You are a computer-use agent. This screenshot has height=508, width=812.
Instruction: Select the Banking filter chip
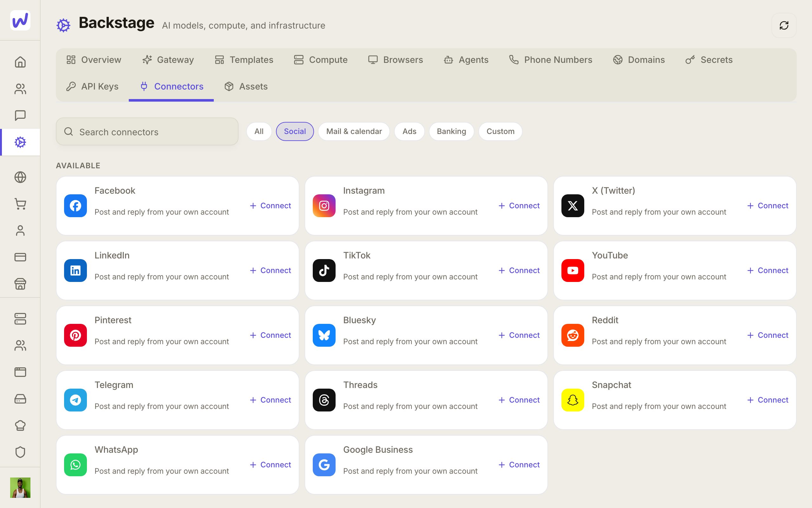click(x=451, y=131)
